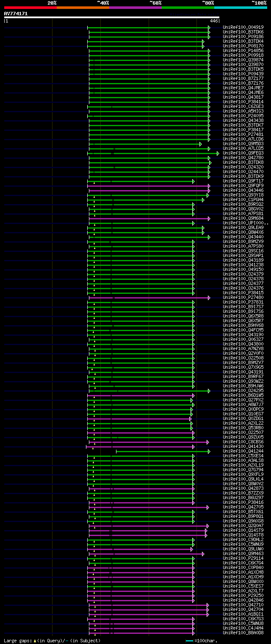
Task: Click label UniRef100_P29114
Action: pos(243,558)
